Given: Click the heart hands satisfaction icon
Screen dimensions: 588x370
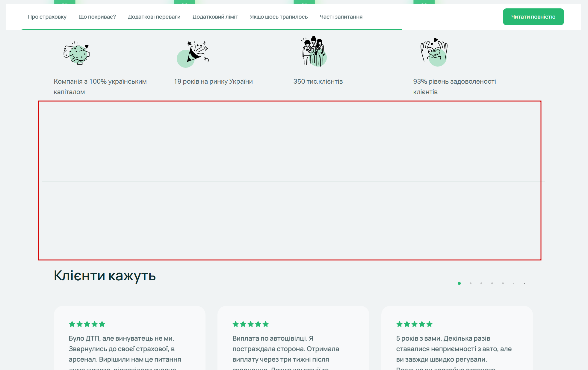Looking at the screenshot, I should 434,52.
